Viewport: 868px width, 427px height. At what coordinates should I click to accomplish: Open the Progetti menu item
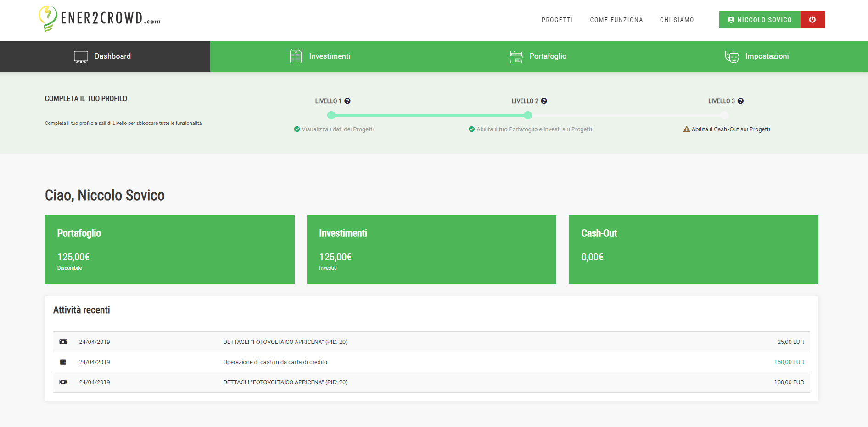(x=557, y=20)
